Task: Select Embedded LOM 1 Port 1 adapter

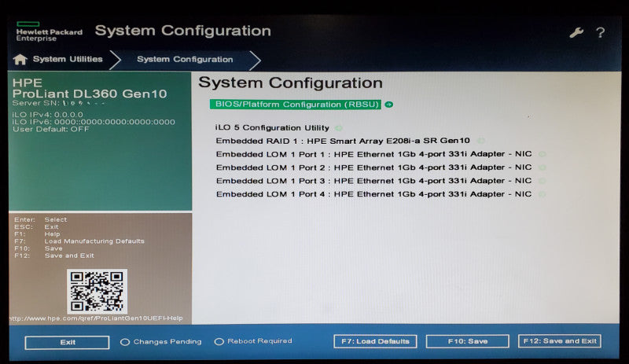Action: pyautogui.click(x=374, y=154)
